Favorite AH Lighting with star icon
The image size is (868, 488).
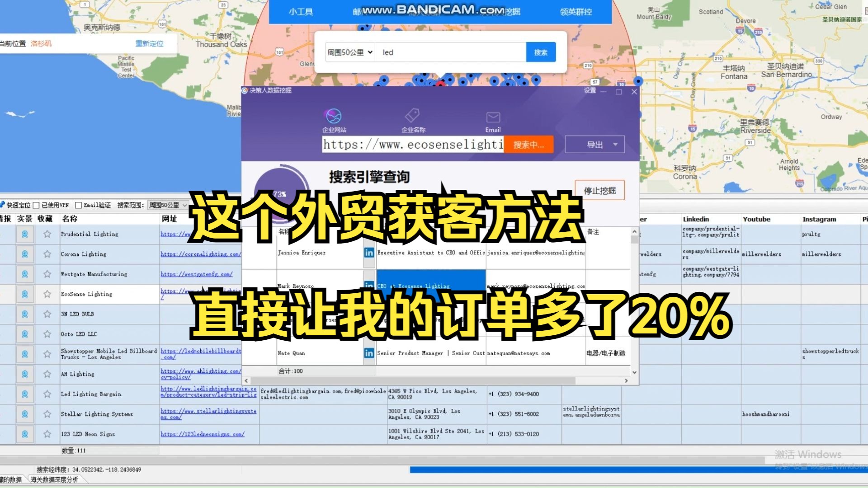click(x=47, y=374)
